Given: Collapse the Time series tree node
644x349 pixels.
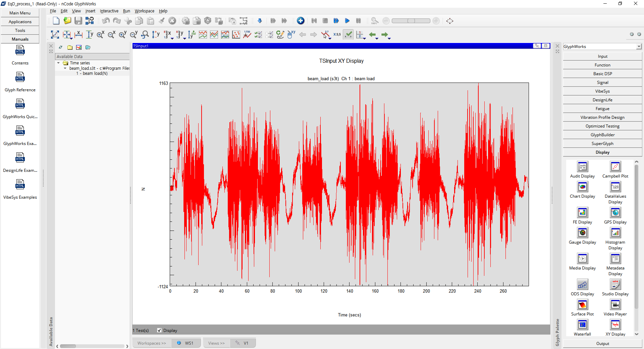Looking at the screenshot, I should [x=58, y=63].
